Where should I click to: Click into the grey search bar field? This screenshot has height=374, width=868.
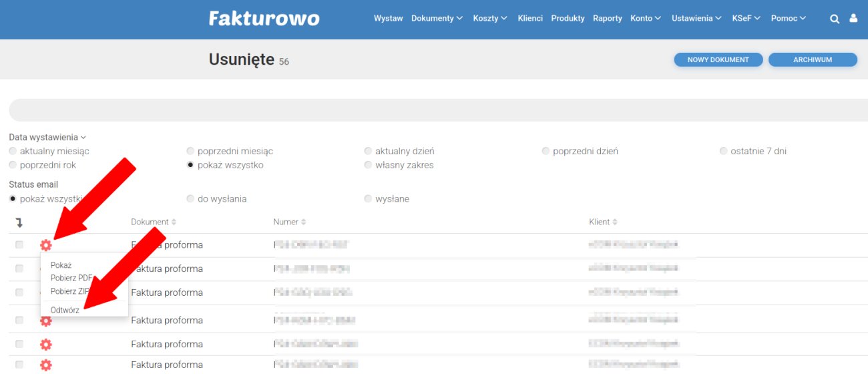(x=438, y=110)
